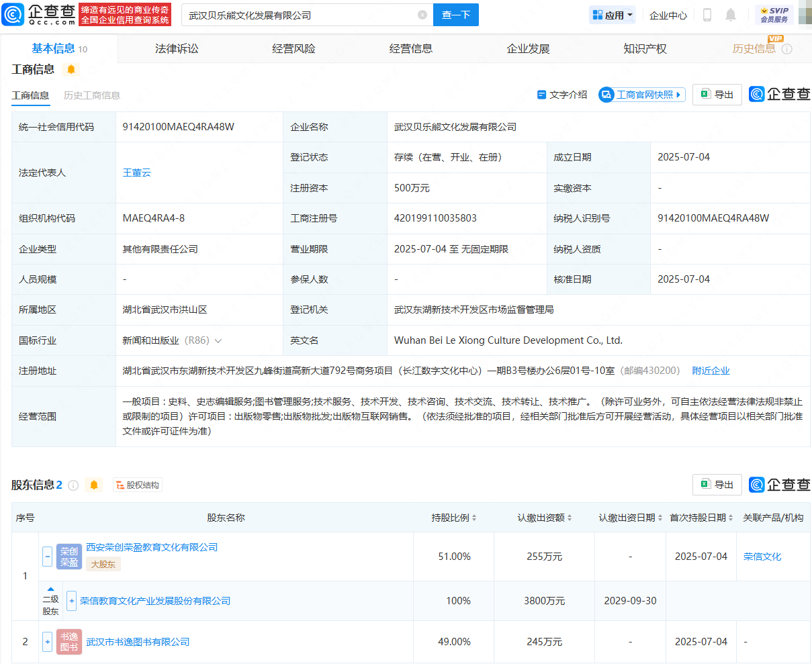
Task: Click the Qcc.com logo icon
Action: pyautogui.click(x=13, y=14)
